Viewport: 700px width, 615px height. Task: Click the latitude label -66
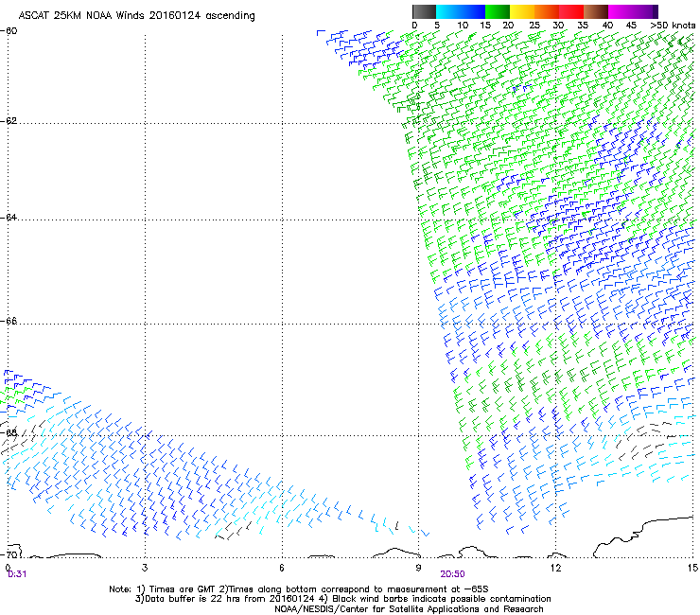pos(9,321)
